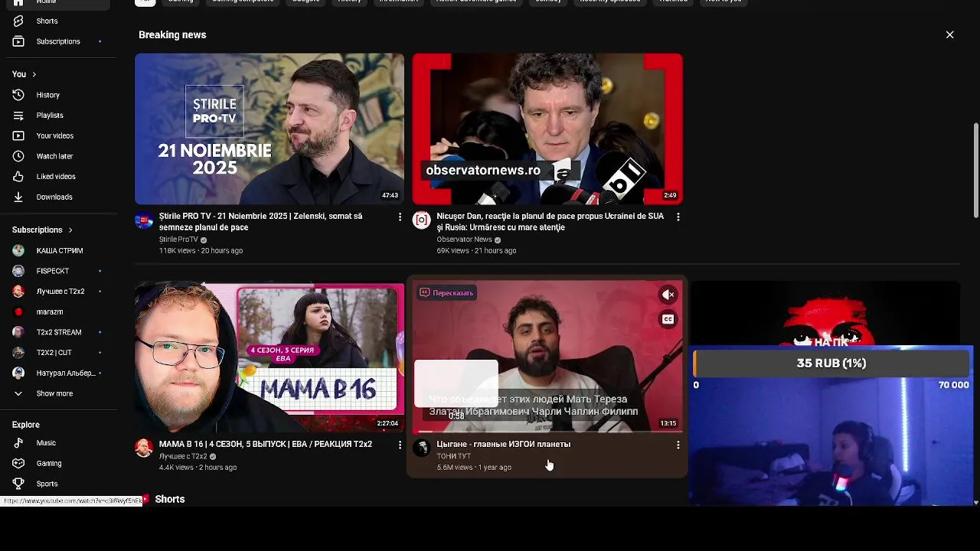Viewport: 980px width, 551px height.
Task: Open video title Știrile PRO TV - 21 Noiembrie 2025
Action: click(260, 222)
